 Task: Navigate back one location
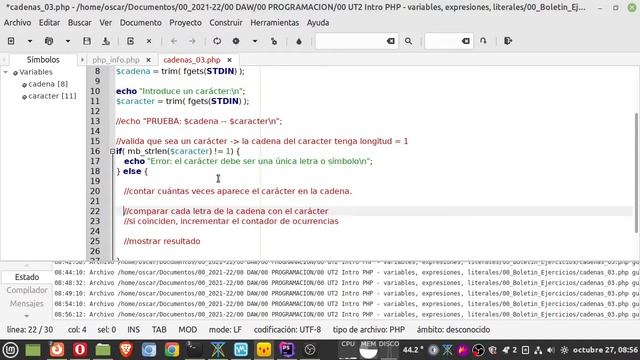pyautogui.click(x=174, y=41)
